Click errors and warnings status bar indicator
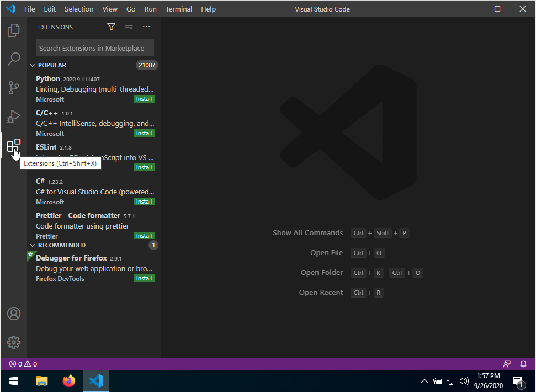Image resolution: width=536 pixels, height=392 pixels. click(23, 364)
